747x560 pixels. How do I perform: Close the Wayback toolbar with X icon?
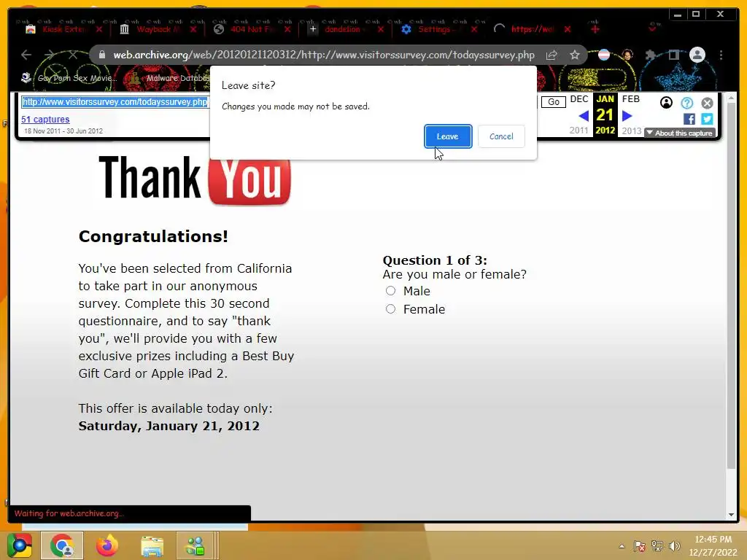[707, 103]
